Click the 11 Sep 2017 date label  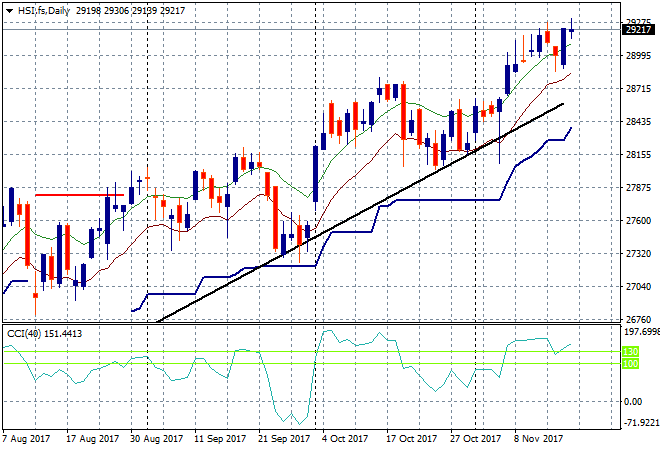pyautogui.click(x=220, y=439)
